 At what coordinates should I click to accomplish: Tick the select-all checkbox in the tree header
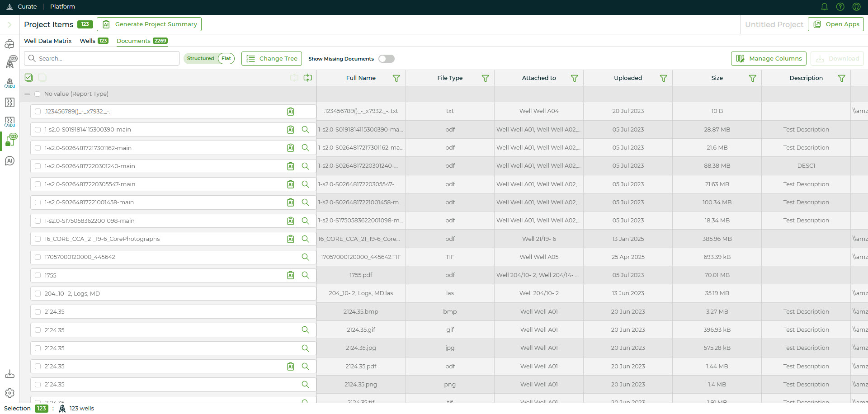(29, 78)
